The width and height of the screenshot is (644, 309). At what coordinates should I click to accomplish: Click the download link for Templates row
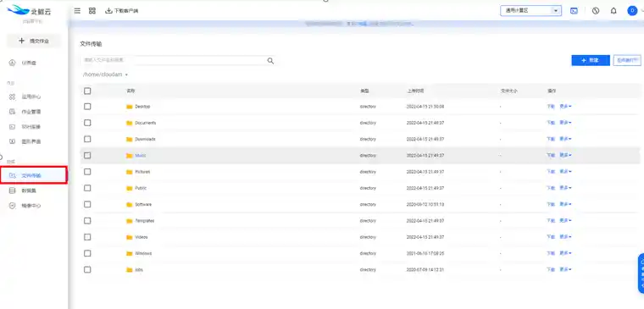(x=551, y=221)
